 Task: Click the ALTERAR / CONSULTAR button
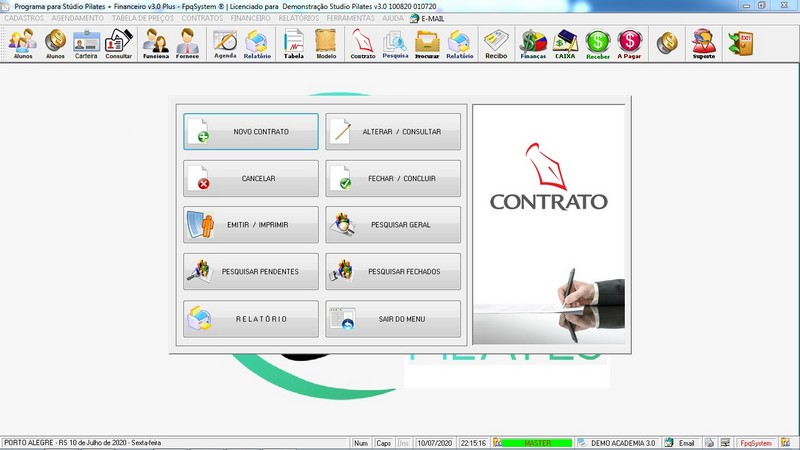pyautogui.click(x=393, y=132)
